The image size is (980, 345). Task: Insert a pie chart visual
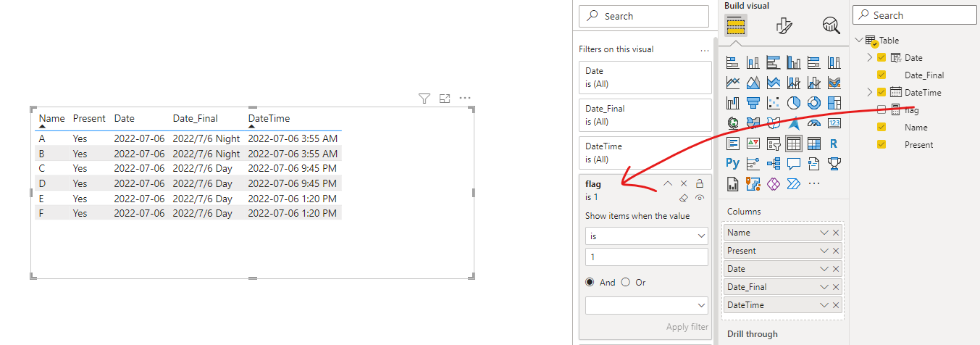point(793,103)
